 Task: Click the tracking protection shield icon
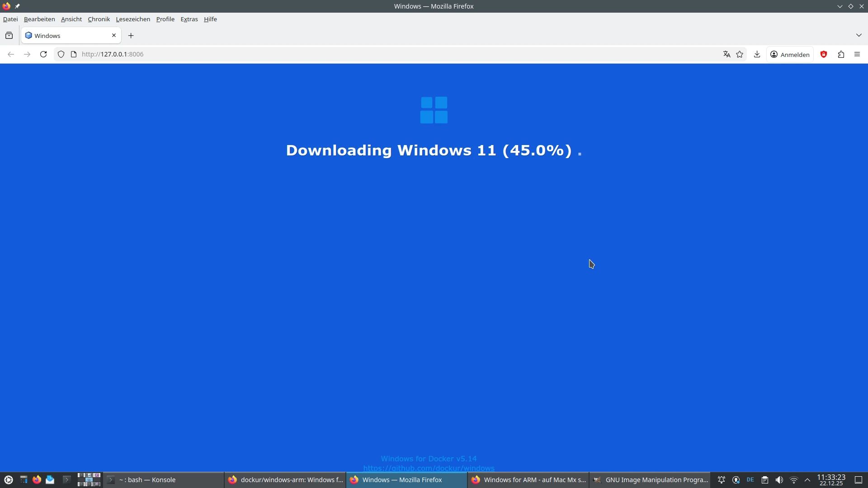point(61,54)
